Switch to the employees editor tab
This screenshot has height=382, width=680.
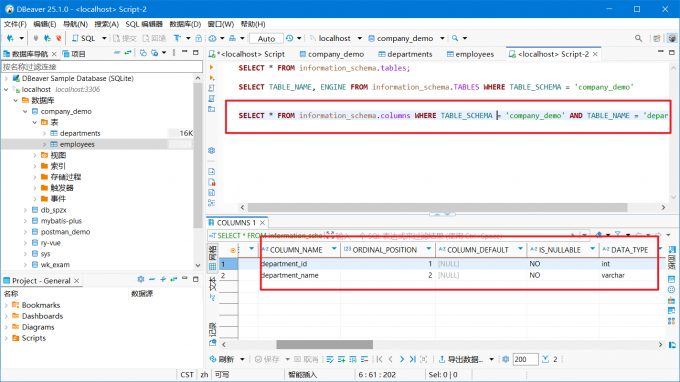point(470,54)
